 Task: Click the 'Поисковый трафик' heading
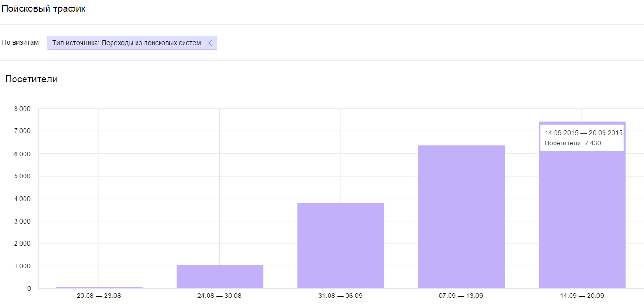[44, 9]
